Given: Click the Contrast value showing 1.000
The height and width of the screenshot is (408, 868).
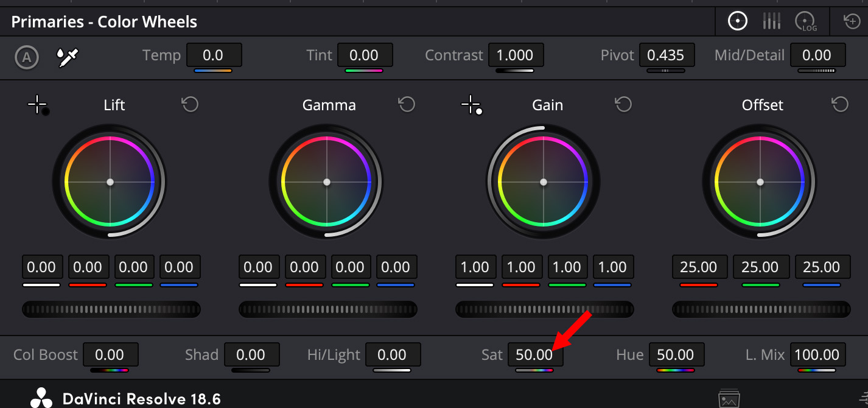Looking at the screenshot, I should (x=516, y=55).
